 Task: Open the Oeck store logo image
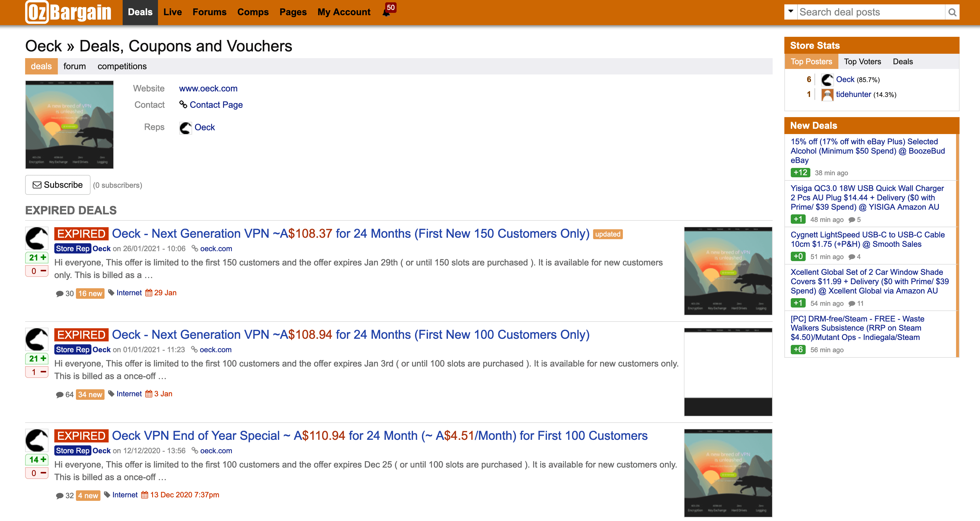69,124
